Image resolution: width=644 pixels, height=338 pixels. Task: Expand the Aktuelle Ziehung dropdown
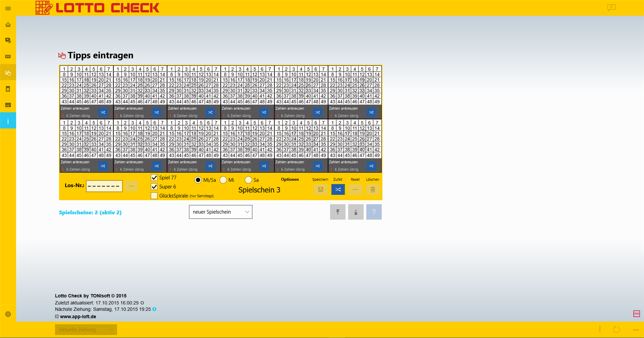coord(86,329)
